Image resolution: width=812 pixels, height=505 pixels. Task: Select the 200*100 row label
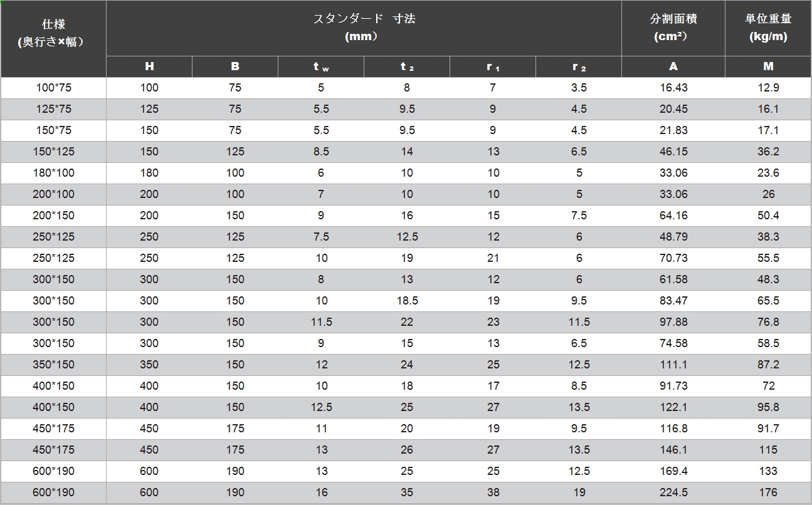(53, 194)
